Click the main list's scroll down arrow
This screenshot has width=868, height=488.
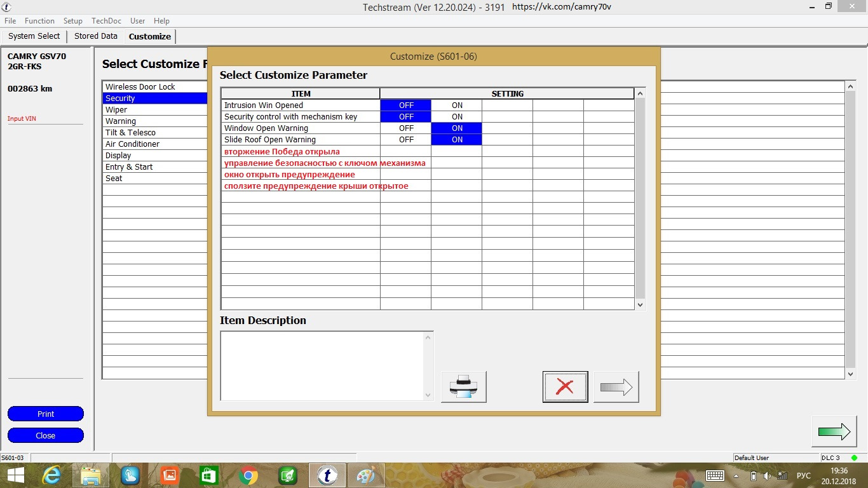point(851,374)
